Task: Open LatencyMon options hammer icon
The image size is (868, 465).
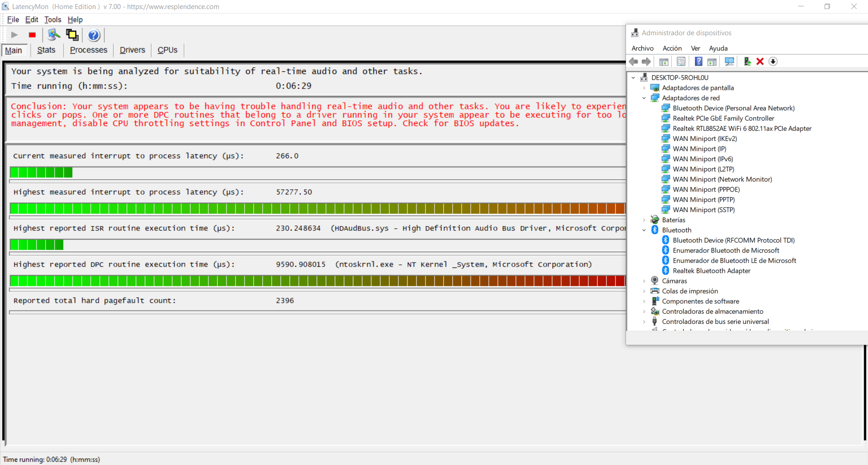Action: click(54, 35)
